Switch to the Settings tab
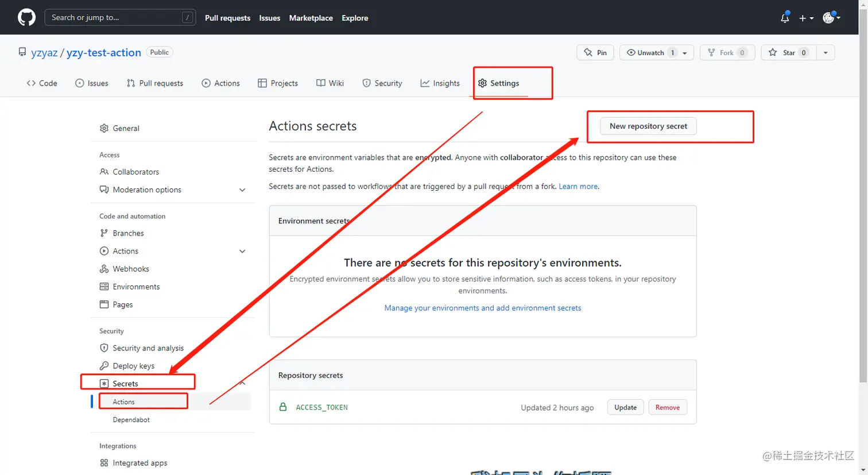The width and height of the screenshot is (868, 475). coord(499,83)
